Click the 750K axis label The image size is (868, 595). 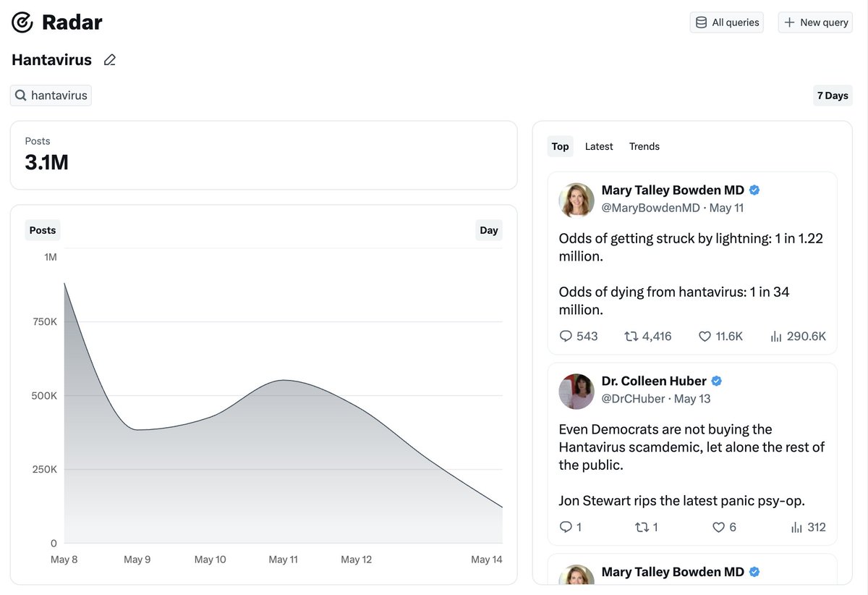[x=45, y=321]
